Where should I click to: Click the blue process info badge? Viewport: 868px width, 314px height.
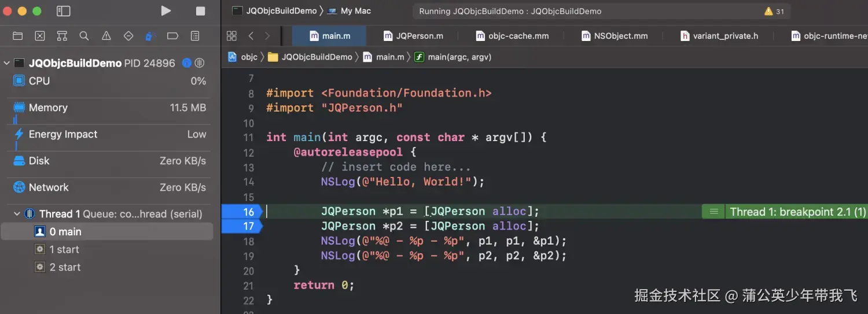click(x=187, y=63)
